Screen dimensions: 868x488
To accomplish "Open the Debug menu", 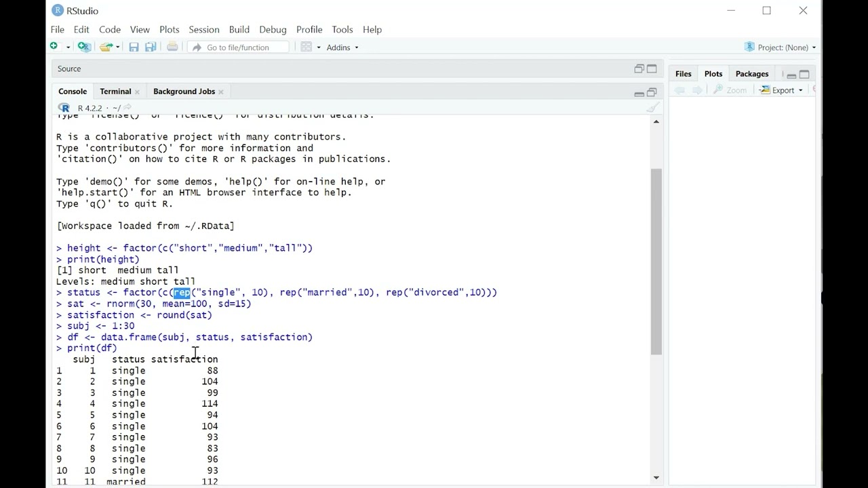I will pyautogui.click(x=273, y=30).
